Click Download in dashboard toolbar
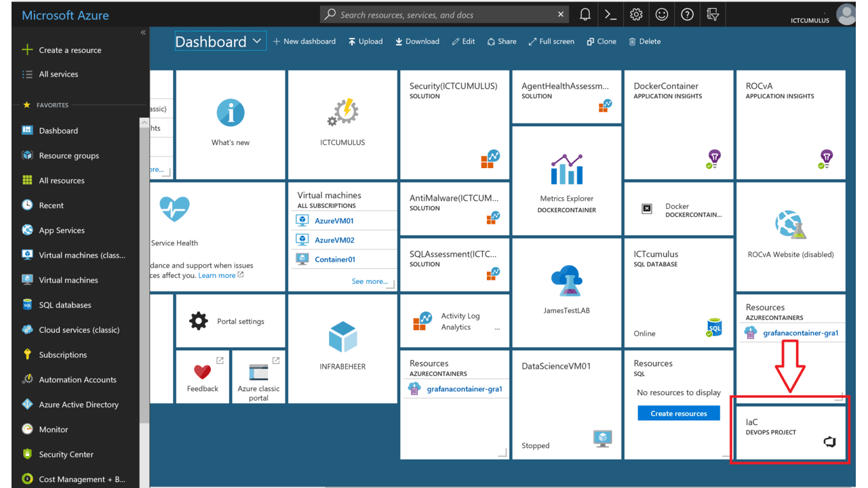The image size is (868, 488). tap(417, 41)
